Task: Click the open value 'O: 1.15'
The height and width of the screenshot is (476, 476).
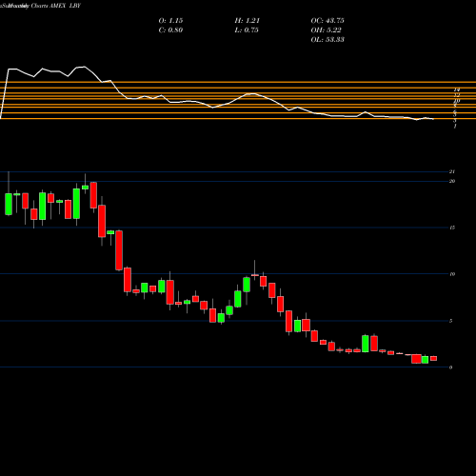Action: (170, 21)
